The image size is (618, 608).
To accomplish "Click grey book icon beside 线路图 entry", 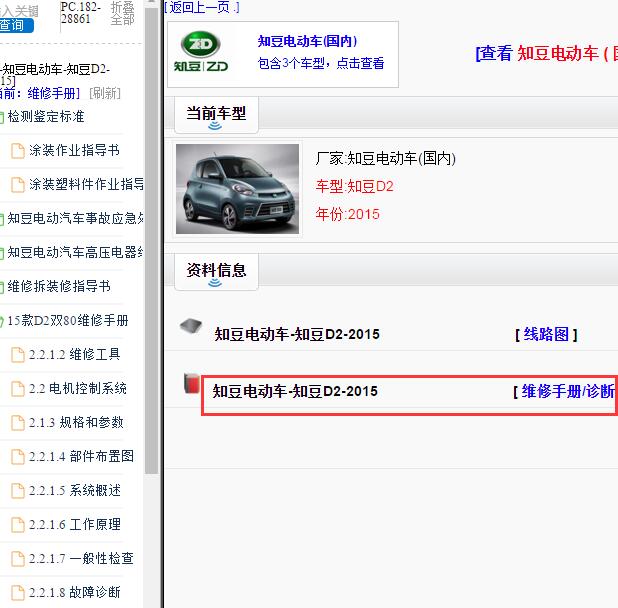I will [x=191, y=326].
